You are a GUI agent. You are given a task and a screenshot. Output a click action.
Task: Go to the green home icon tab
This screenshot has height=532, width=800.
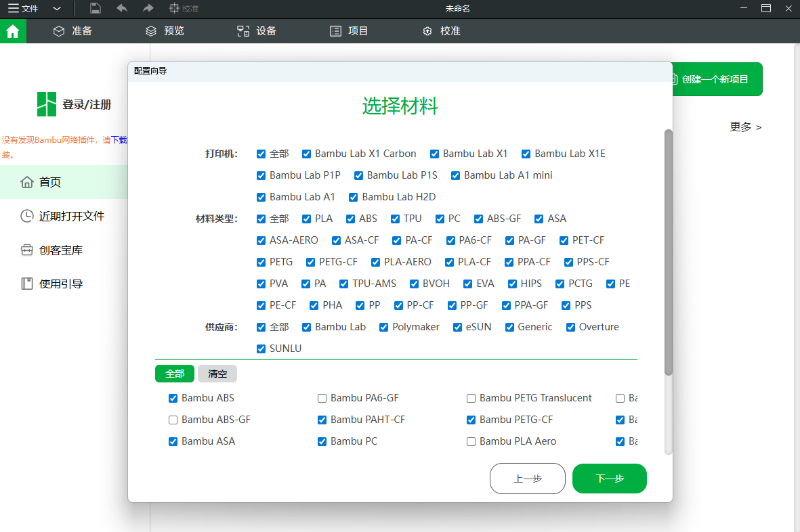pos(13,31)
